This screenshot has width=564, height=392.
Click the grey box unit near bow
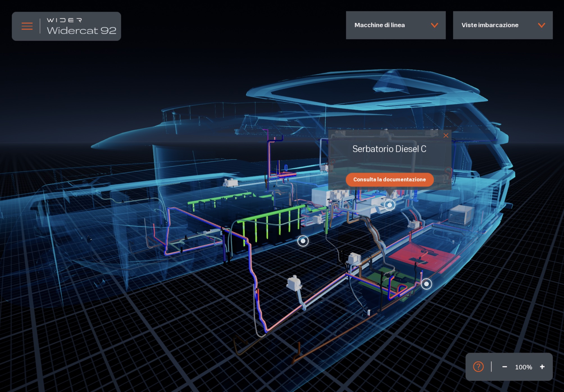pyautogui.click(x=461, y=215)
